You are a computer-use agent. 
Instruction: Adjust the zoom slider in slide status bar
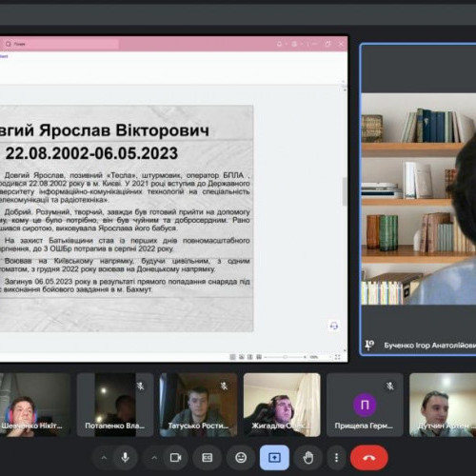click(x=285, y=357)
